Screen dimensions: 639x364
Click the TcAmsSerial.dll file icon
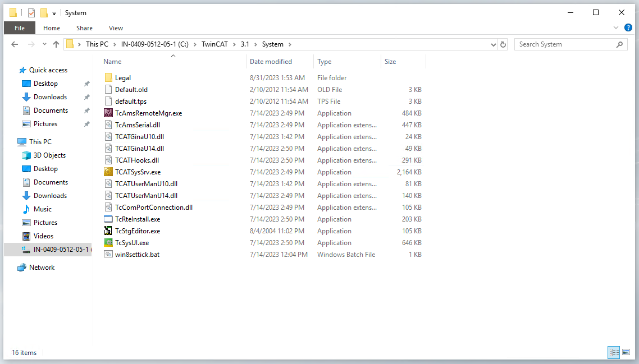(108, 125)
